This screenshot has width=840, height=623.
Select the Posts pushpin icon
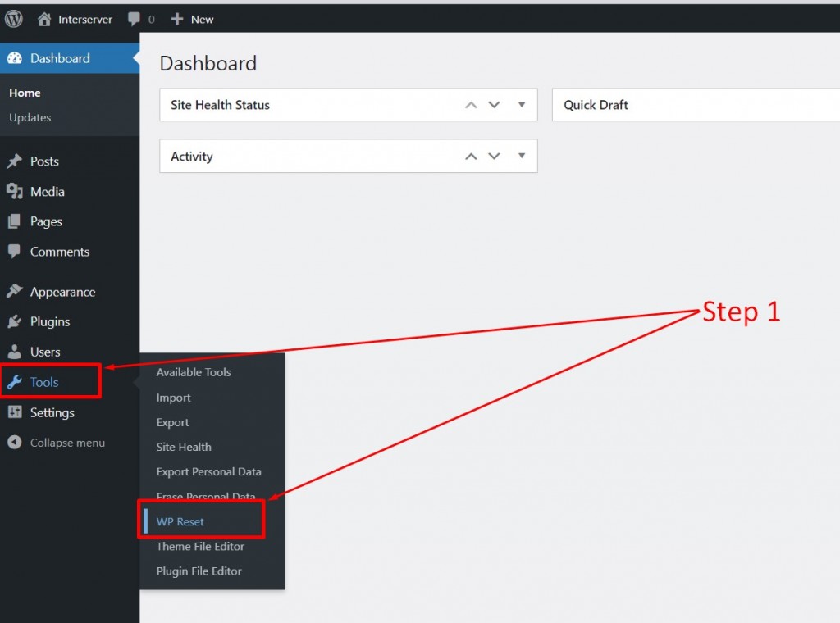(x=15, y=161)
